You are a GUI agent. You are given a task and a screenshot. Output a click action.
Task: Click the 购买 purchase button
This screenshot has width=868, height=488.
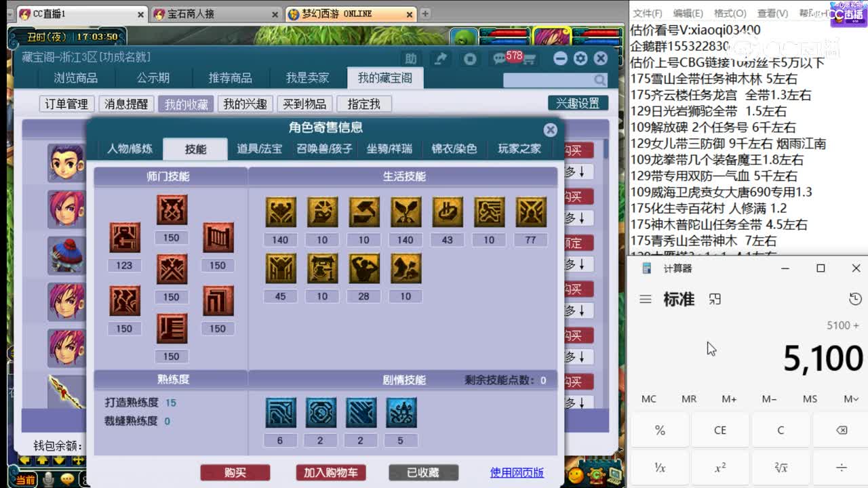(x=235, y=474)
